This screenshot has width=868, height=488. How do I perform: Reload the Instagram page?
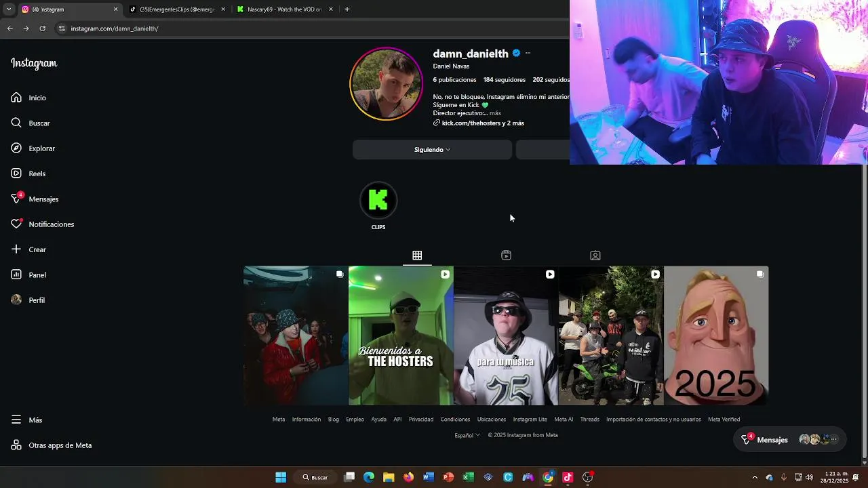coord(42,28)
